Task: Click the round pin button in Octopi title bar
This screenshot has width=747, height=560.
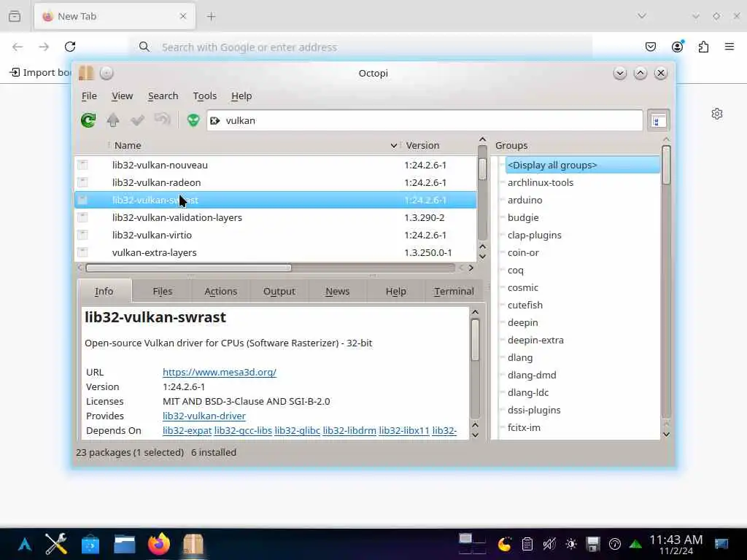Action: click(107, 73)
